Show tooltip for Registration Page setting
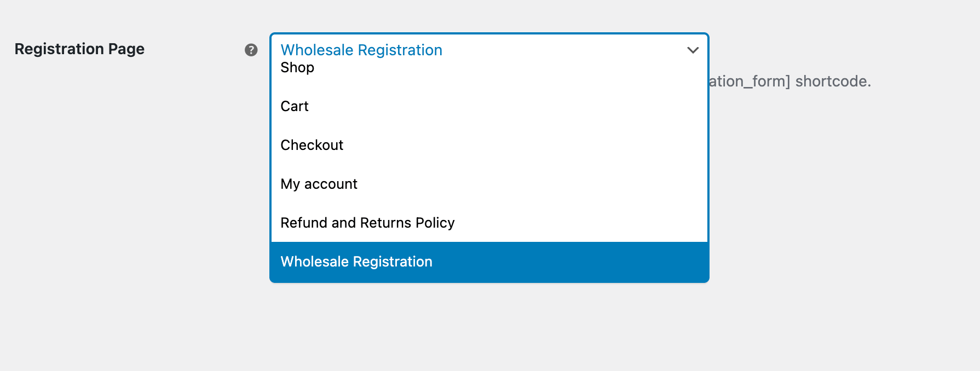The image size is (980, 371). coord(251,50)
